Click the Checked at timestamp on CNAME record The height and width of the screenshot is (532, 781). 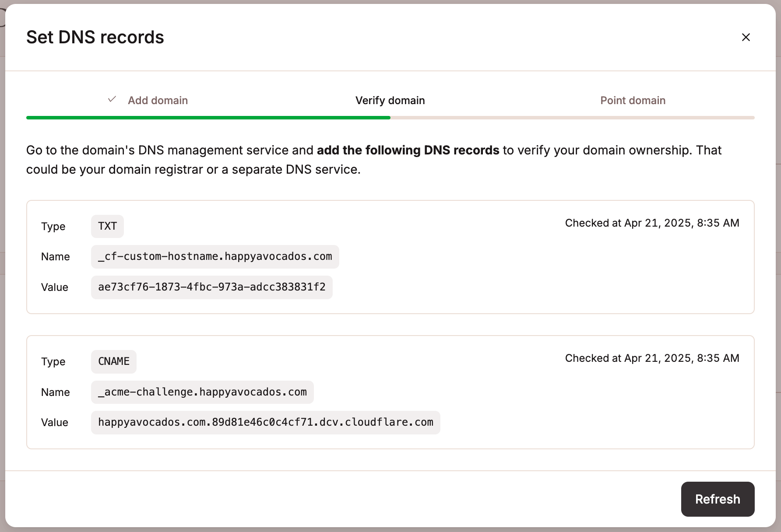(652, 358)
